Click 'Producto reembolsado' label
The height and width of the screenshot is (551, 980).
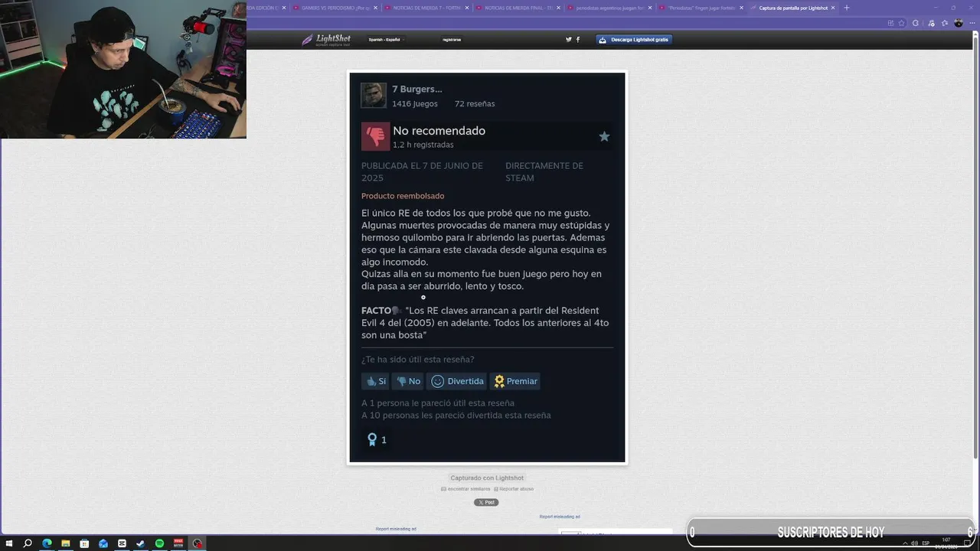403,196
